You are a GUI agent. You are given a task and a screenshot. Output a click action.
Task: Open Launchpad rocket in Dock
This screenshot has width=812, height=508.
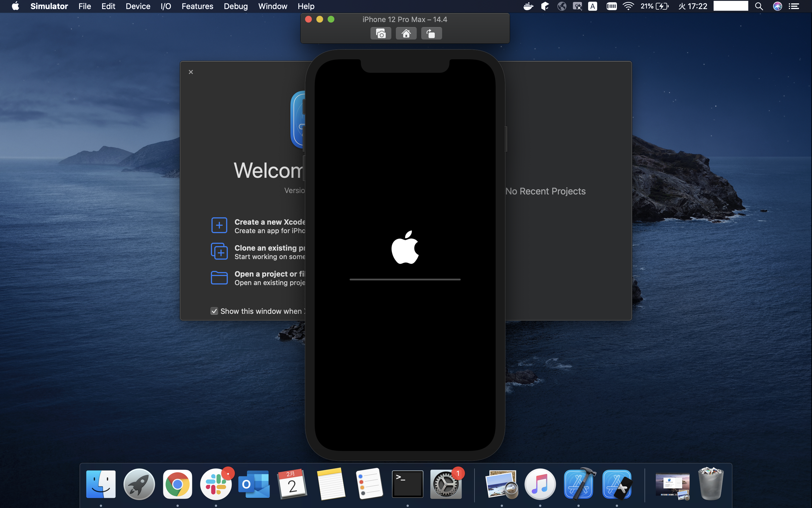pos(139,484)
